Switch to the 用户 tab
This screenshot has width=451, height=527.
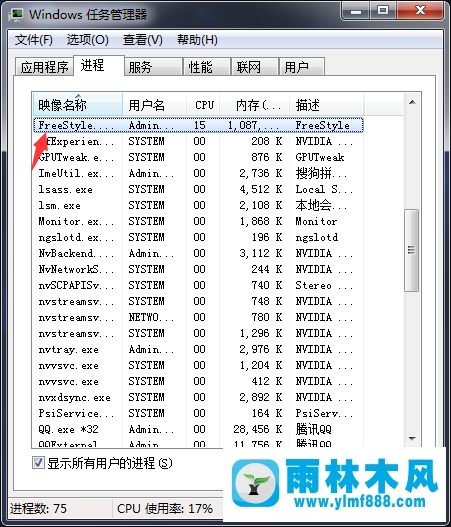click(302, 67)
